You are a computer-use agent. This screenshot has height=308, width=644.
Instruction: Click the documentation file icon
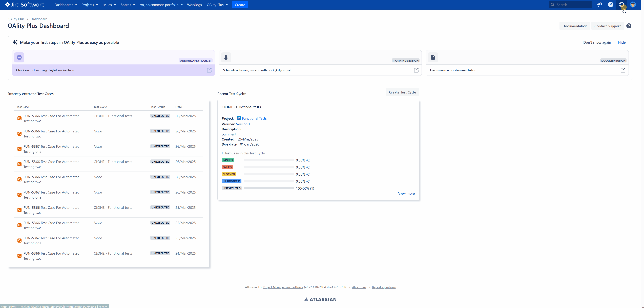click(x=433, y=57)
